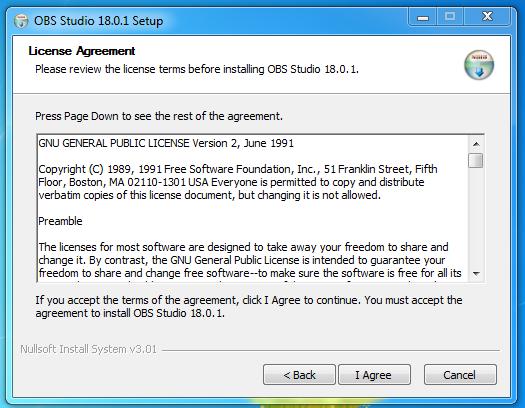Click the License Agreement heading
Image resolution: width=525 pixels, height=408 pixels.
click(82, 51)
